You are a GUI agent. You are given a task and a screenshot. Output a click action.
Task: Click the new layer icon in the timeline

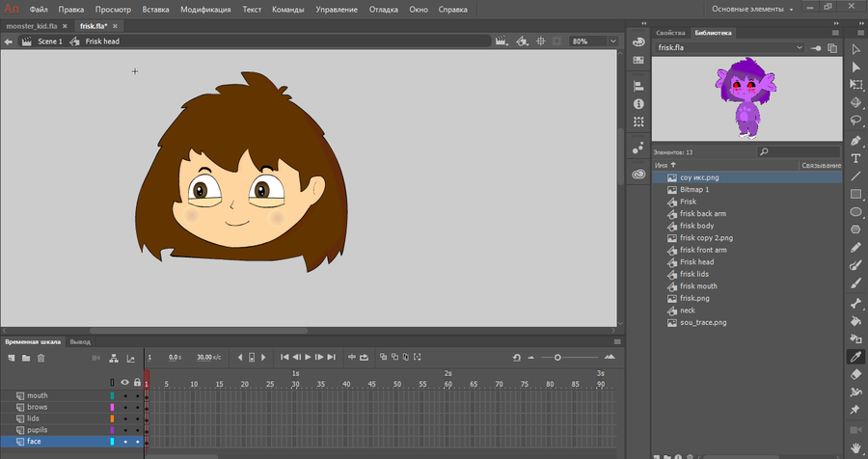(x=11, y=358)
